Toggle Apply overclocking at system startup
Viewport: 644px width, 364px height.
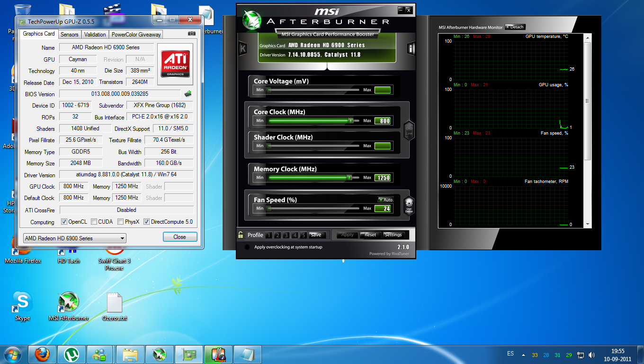(247, 247)
